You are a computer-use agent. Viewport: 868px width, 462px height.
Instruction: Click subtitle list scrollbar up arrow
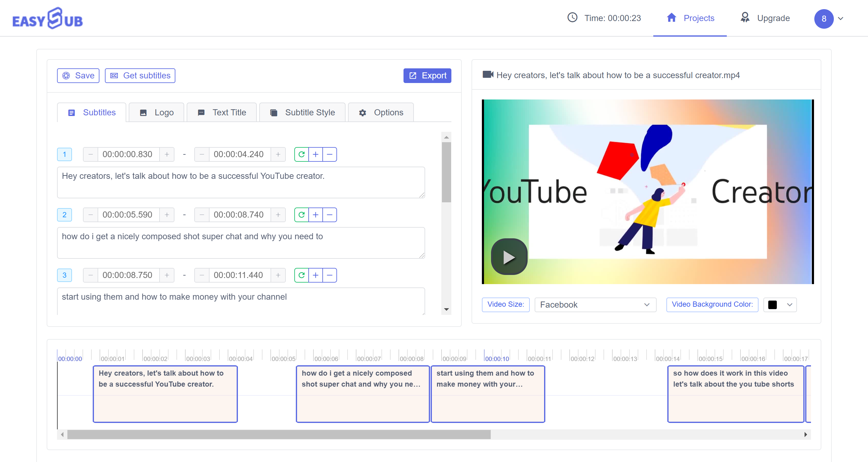click(x=446, y=137)
